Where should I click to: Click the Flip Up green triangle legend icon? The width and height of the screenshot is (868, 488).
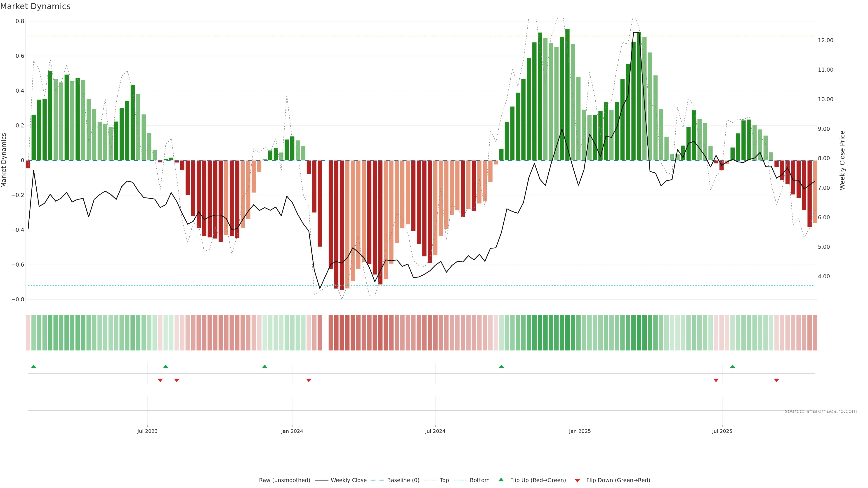tap(501, 480)
